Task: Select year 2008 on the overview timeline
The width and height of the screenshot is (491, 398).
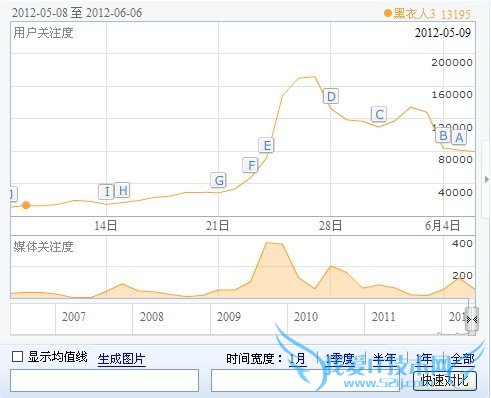Action: (152, 316)
